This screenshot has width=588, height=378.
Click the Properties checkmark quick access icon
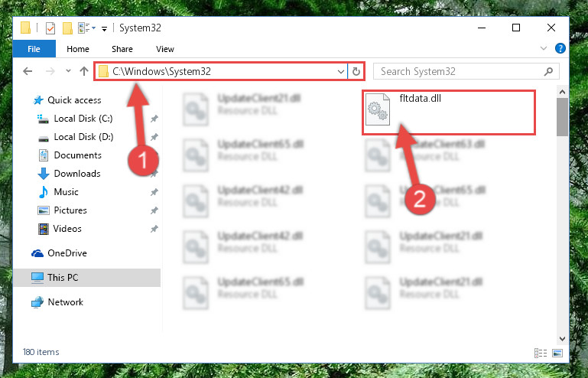(x=50, y=28)
